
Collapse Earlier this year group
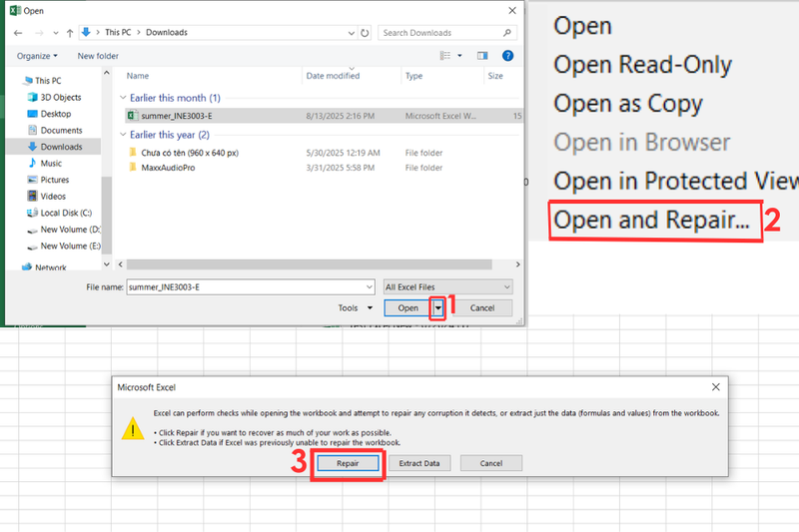point(123,135)
